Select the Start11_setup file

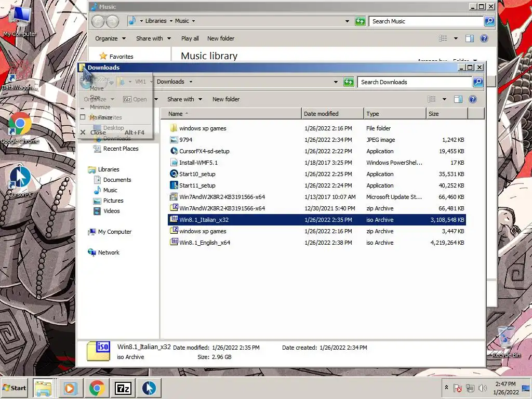[316, 185]
